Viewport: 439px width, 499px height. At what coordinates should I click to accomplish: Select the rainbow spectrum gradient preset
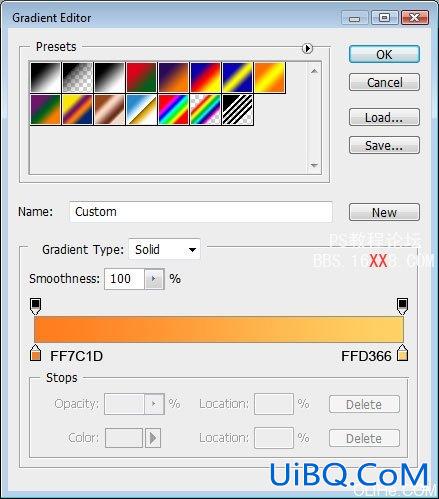coord(173,109)
